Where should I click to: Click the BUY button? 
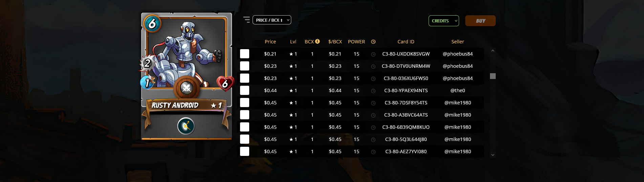pos(480,21)
